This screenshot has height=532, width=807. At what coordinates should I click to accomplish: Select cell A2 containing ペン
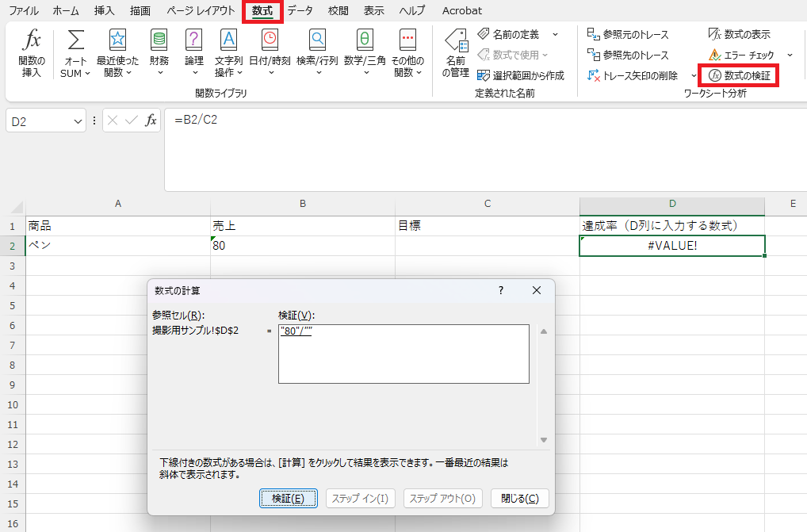pyautogui.click(x=118, y=246)
